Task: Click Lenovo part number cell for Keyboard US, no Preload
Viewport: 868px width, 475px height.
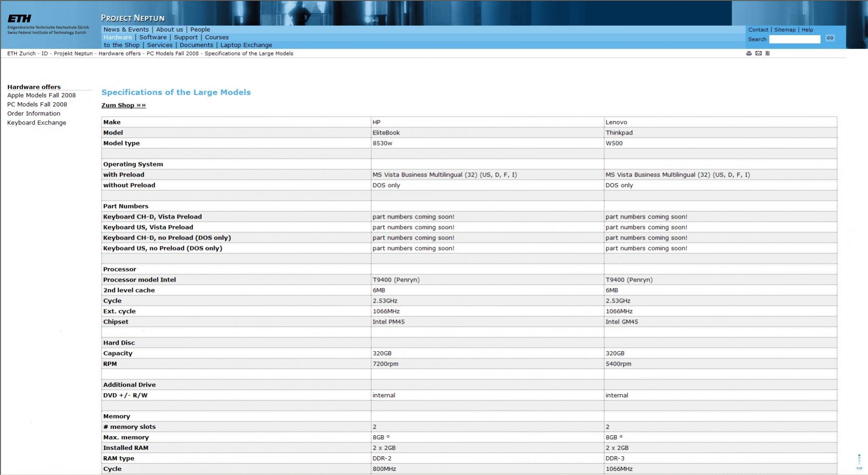Action: (x=720, y=248)
